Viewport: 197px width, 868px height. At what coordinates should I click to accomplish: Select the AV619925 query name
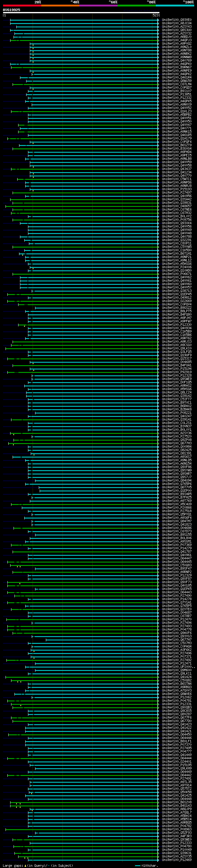pyautogui.click(x=11, y=10)
